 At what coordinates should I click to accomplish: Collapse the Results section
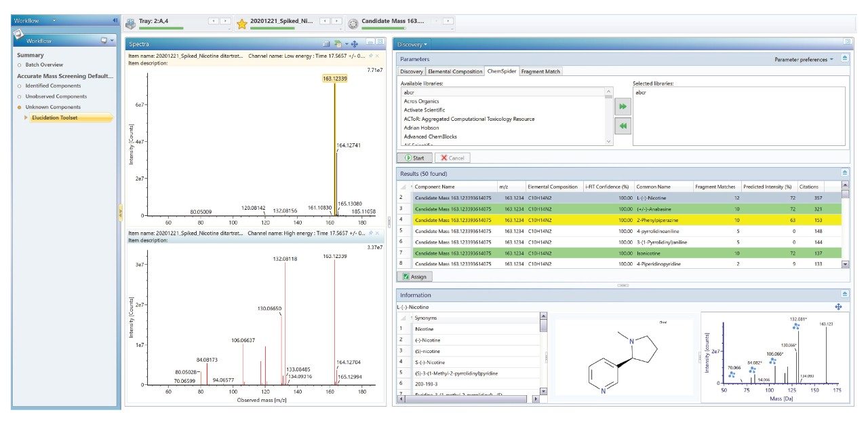tap(845, 174)
